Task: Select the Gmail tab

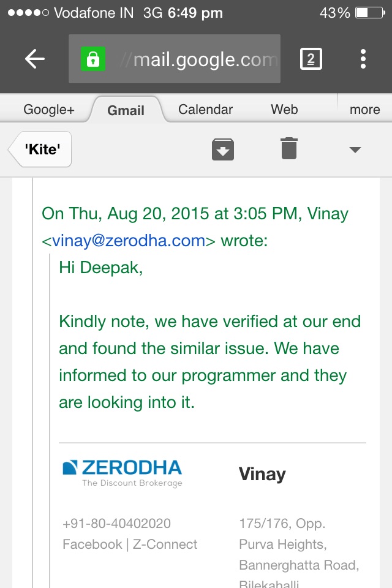Action: (126, 110)
